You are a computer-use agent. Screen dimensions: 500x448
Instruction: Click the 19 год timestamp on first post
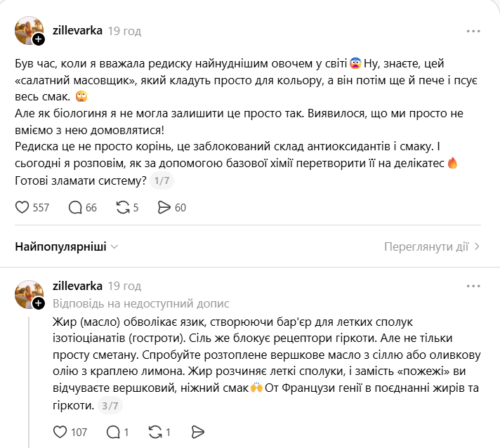click(x=124, y=31)
